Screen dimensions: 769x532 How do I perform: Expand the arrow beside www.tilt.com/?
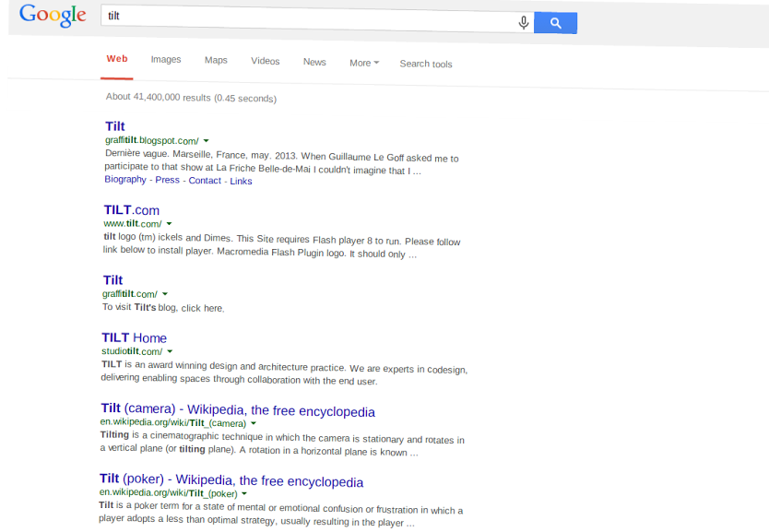click(170, 223)
